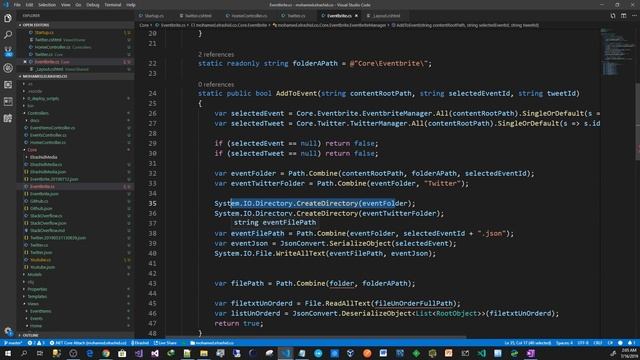Open Eventbrite.json in explorer tree
640x360 pixels.
point(44,194)
